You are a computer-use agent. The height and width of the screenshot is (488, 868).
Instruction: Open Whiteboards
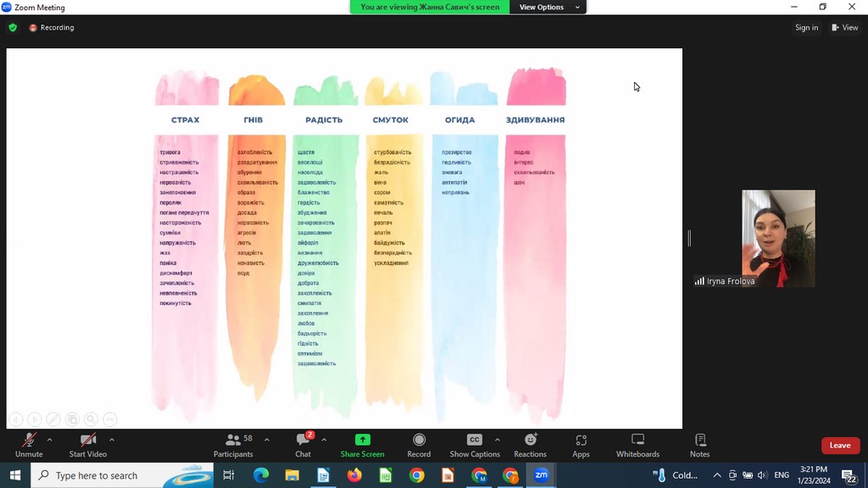[x=637, y=445]
